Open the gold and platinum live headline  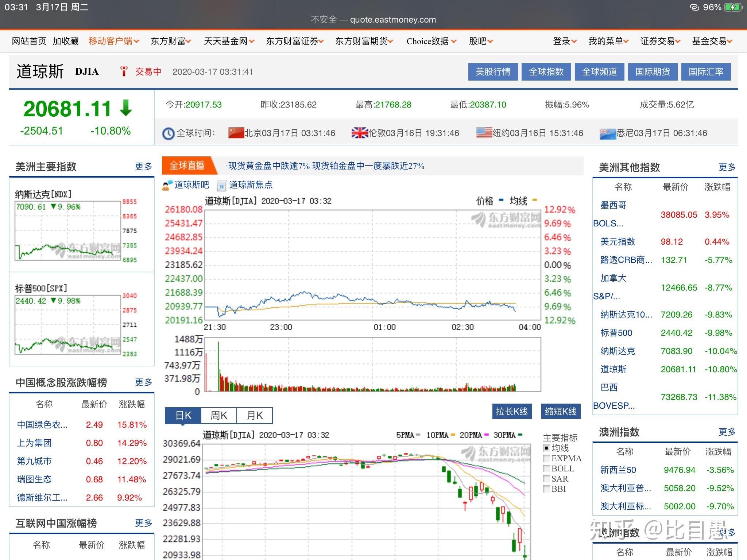325,166
